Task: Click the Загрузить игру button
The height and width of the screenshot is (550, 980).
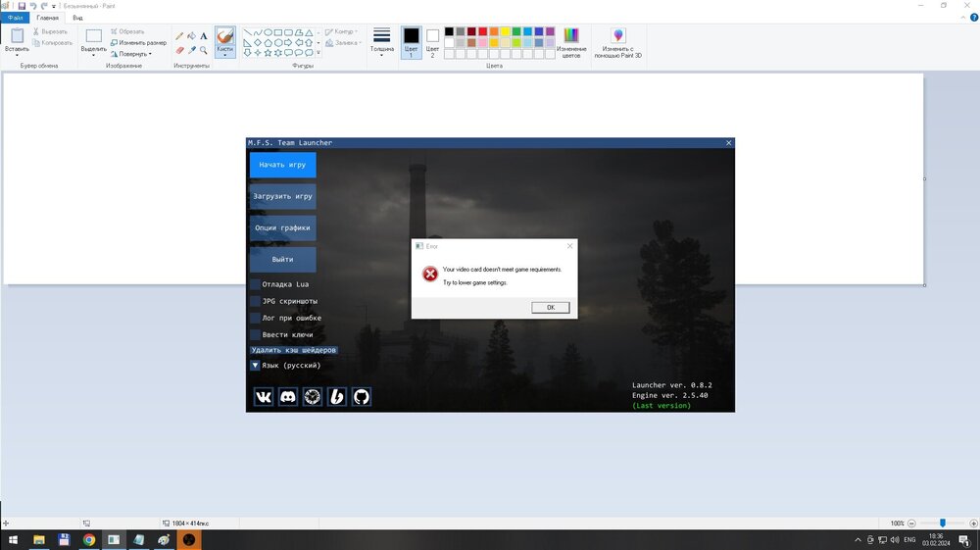Action: pyautogui.click(x=282, y=196)
